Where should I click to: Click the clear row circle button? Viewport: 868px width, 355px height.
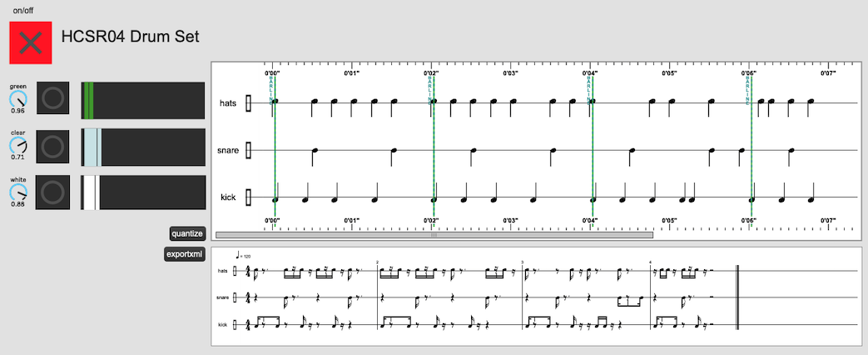pos(53,147)
